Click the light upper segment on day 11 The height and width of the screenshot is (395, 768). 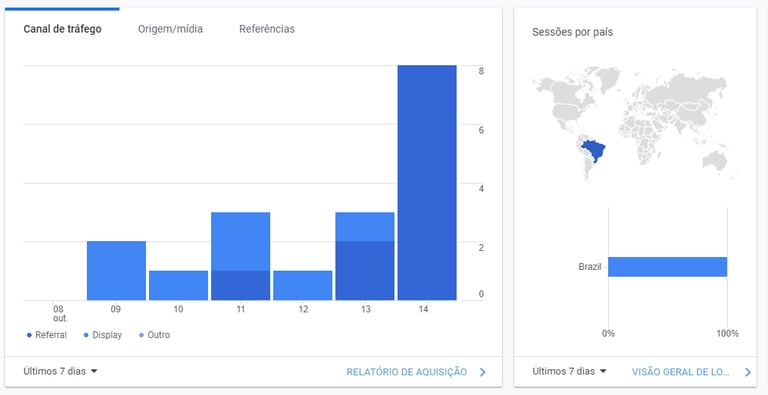(240, 241)
